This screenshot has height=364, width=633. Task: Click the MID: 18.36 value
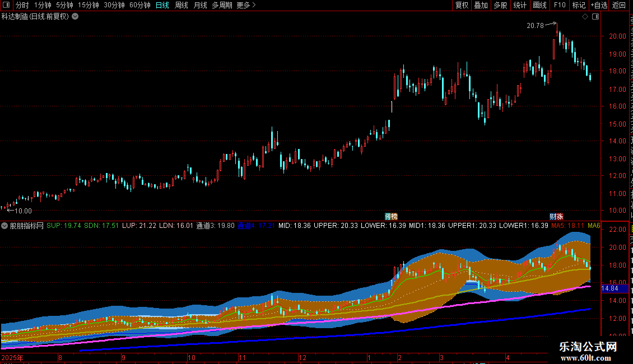click(x=295, y=226)
